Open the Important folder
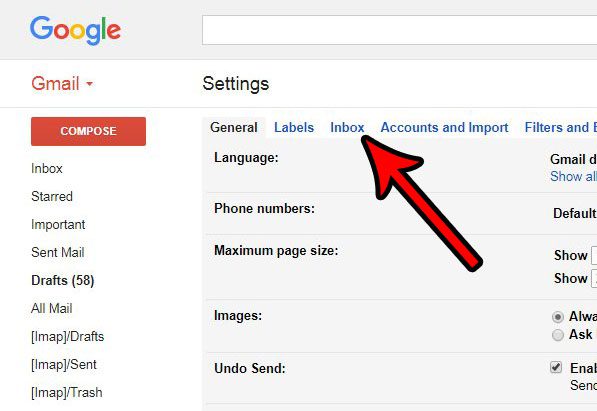Viewport: 597px width, 411px height. 58,224
